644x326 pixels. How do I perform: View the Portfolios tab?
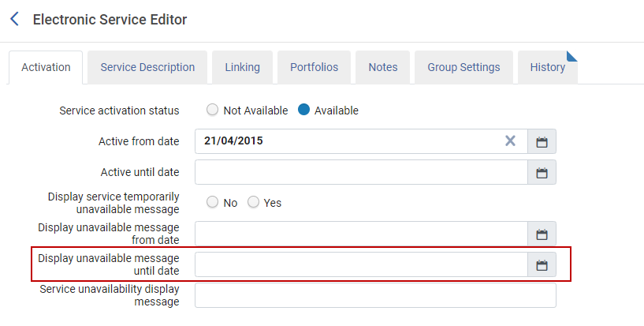314,67
